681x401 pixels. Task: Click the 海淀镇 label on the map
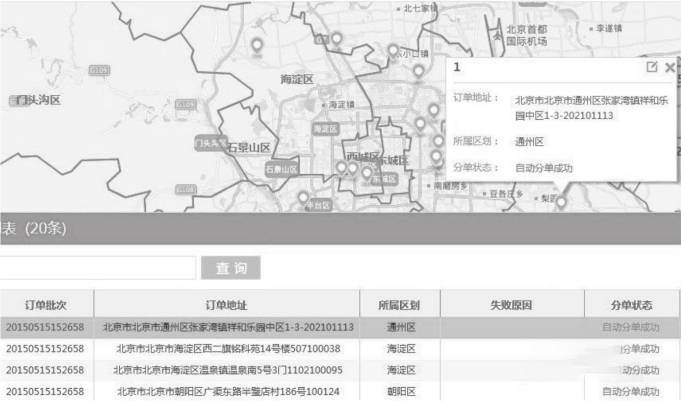pyautogui.click(x=341, y=105)
